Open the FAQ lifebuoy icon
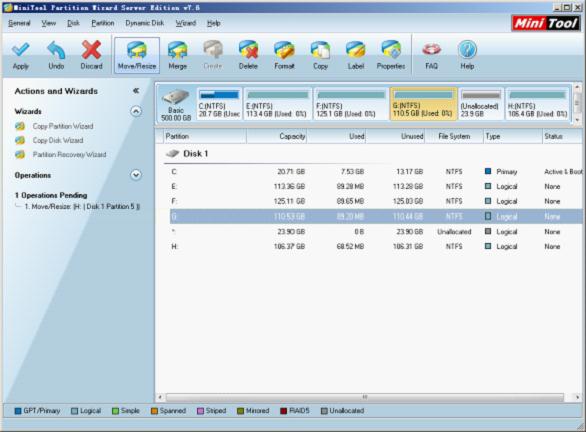This screenshot has width=586, height=432. coord(431,50)
